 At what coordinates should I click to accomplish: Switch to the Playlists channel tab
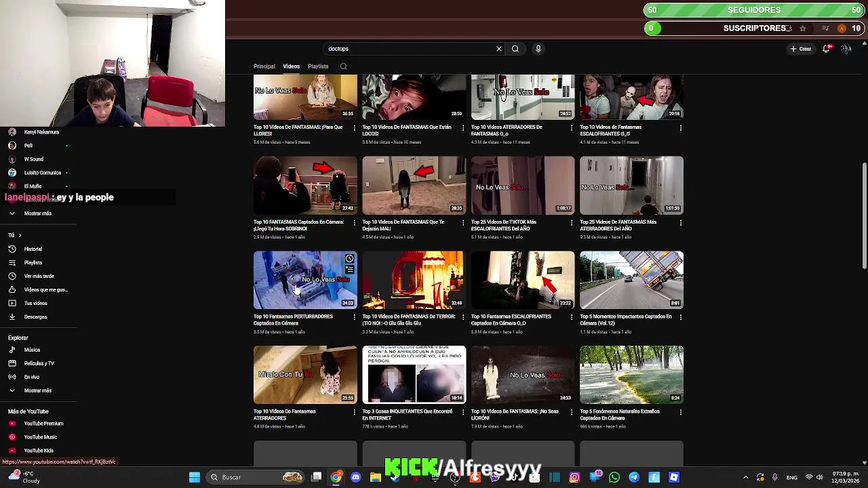tap(318, 66)
